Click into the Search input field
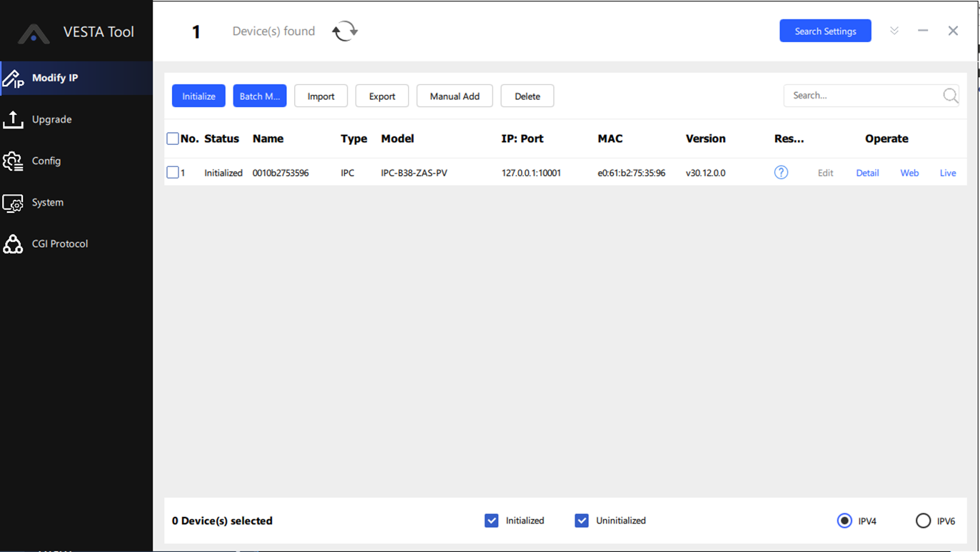 [862, 96]
